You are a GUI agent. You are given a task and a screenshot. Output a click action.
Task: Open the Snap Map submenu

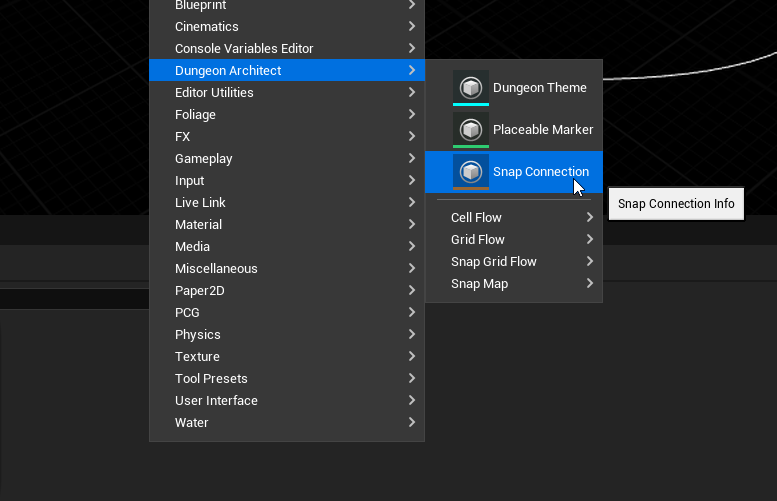click(514, 283)
